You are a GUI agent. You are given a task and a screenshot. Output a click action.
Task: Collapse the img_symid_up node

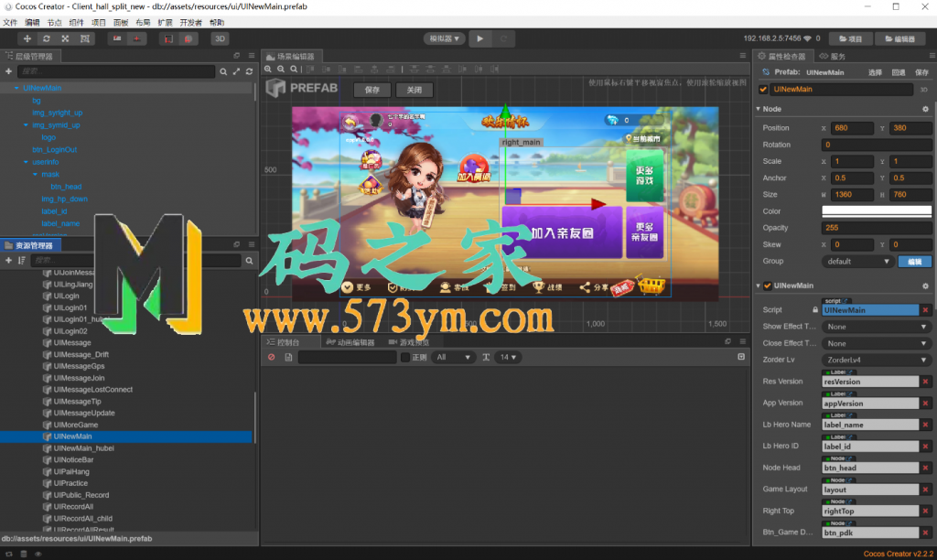tap(26, 125)
